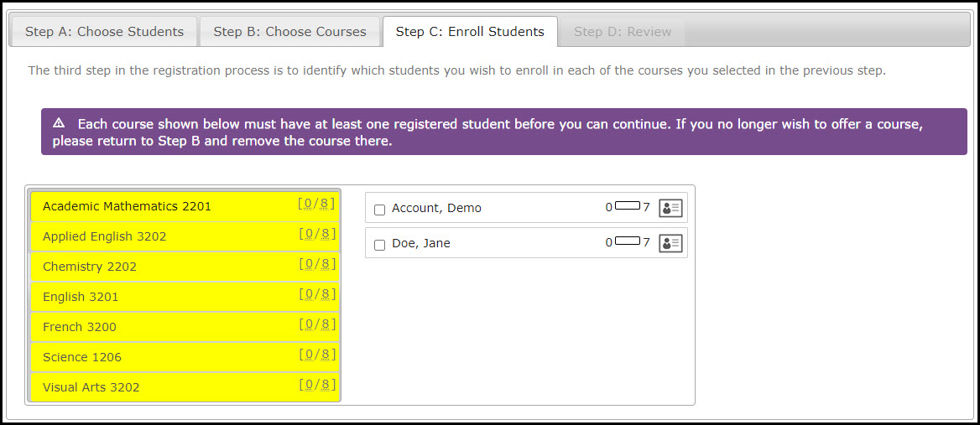This screenshot has width=980, height=425.
Task: Select the French 3200 course
Action: [185, 327]
